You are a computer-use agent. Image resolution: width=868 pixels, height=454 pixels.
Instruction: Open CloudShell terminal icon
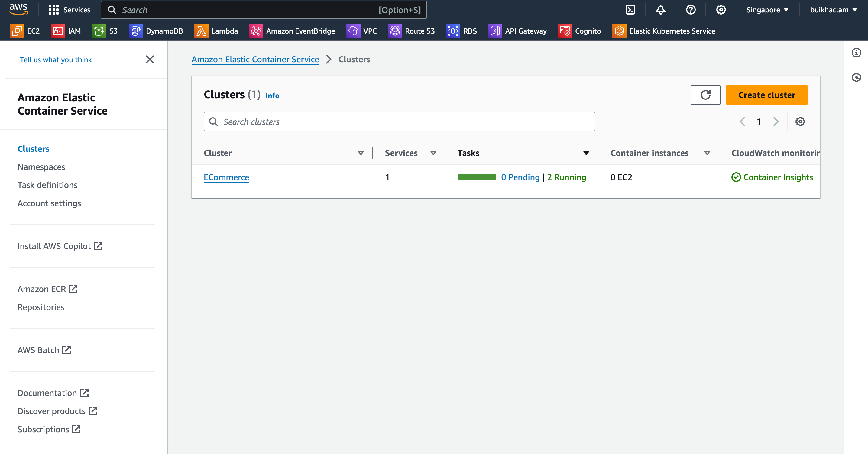click(x=630, y=10)
